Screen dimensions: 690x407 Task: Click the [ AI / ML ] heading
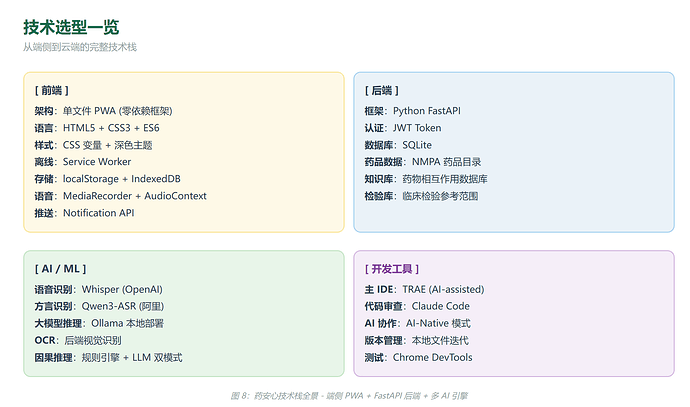tap(60, 269)
